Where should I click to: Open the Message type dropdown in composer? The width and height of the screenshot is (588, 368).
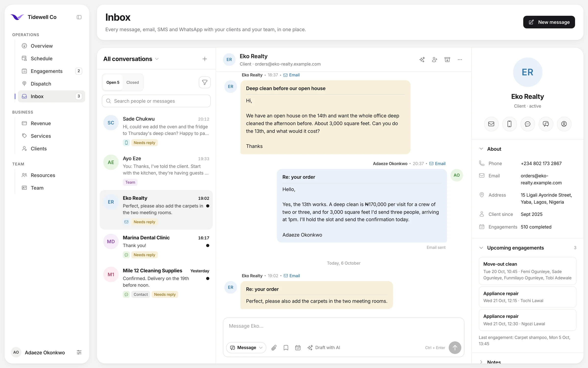click(x=246, y=348)
